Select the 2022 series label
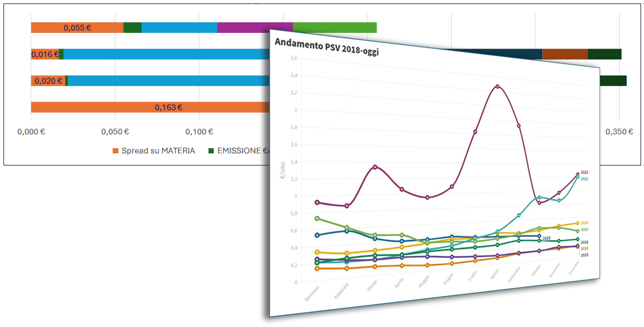 click(x=584, y=172)
